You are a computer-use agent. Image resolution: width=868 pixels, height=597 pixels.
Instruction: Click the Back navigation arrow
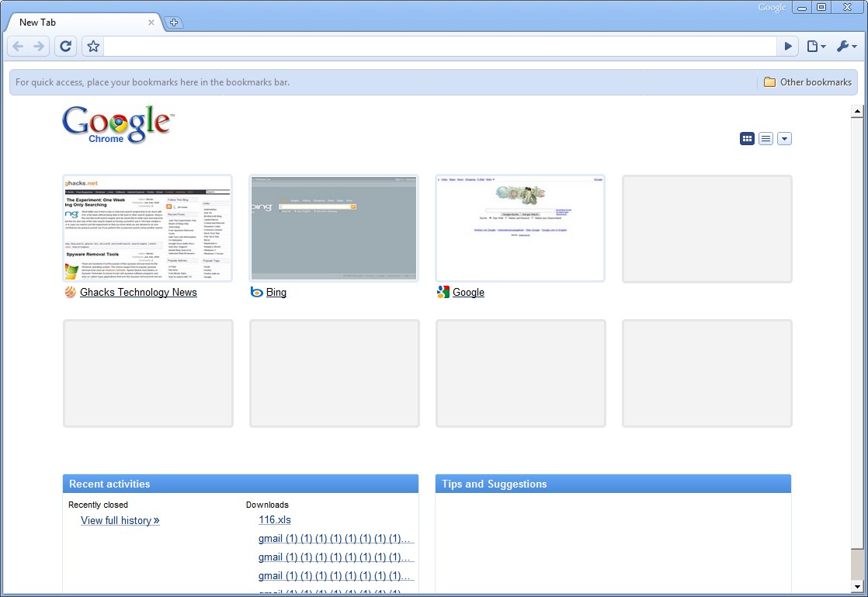pyautogui.click(x=18, y=47)
